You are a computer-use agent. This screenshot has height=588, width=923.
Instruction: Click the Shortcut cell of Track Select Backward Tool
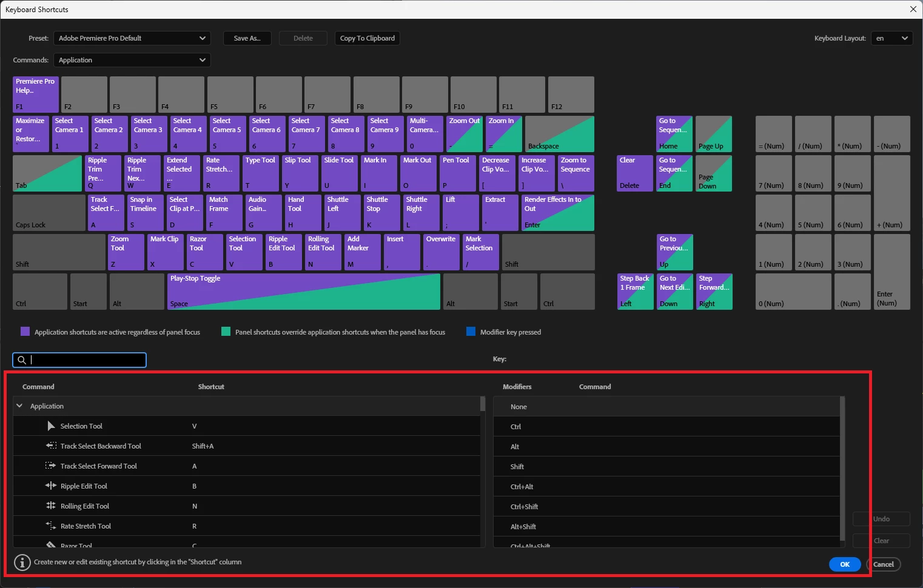(203, 446)
